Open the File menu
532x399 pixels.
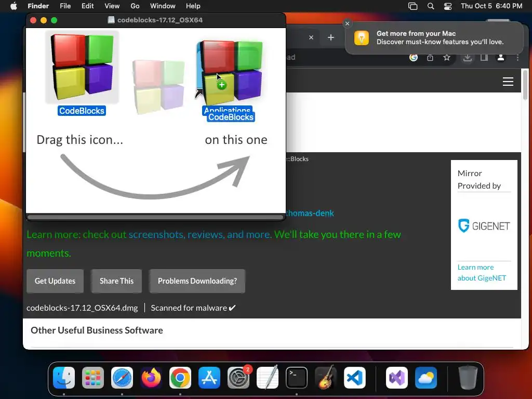(x=65, y=6)
